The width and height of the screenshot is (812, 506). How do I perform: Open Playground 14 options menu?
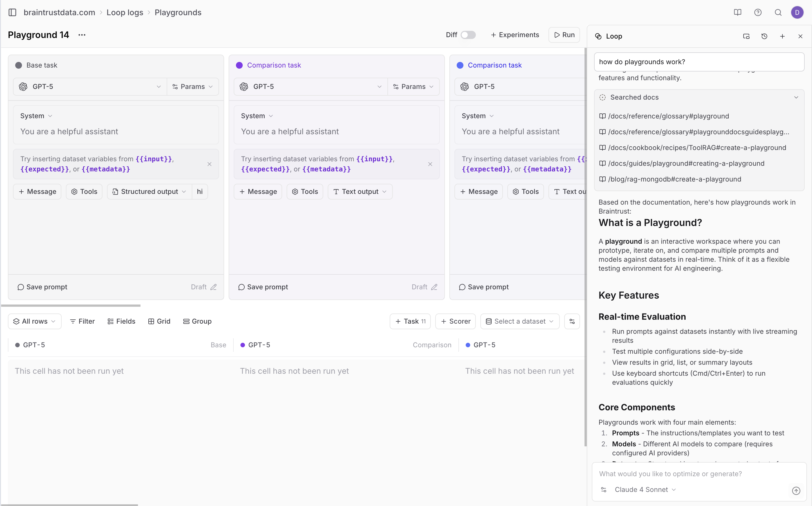click(82, 35)
